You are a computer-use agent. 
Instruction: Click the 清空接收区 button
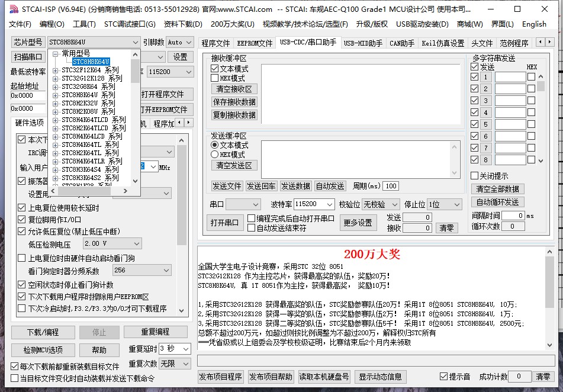[234, 89]
